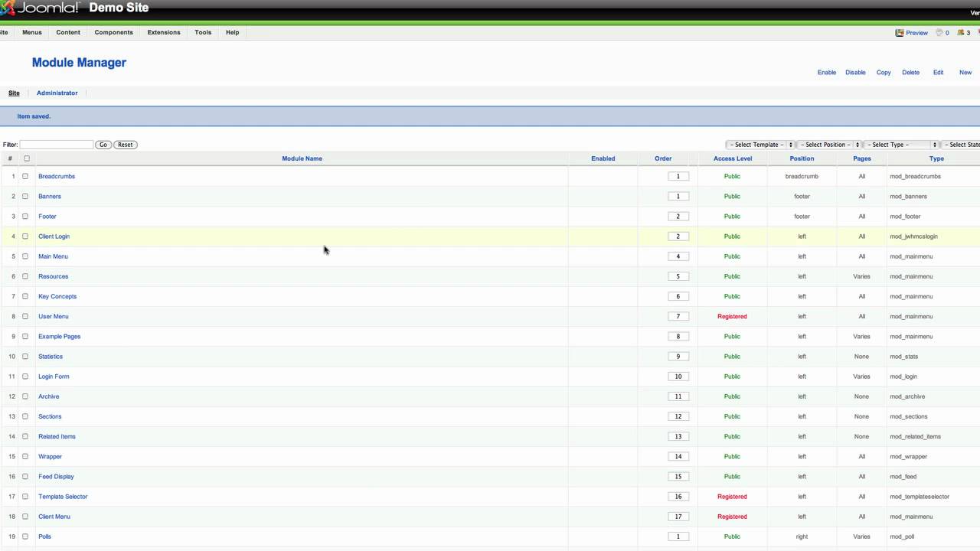Image resolution: width=980 pixels, height=551 pixels.
Task: Switch to the Site tab
Action: click(x=14, y=93)
